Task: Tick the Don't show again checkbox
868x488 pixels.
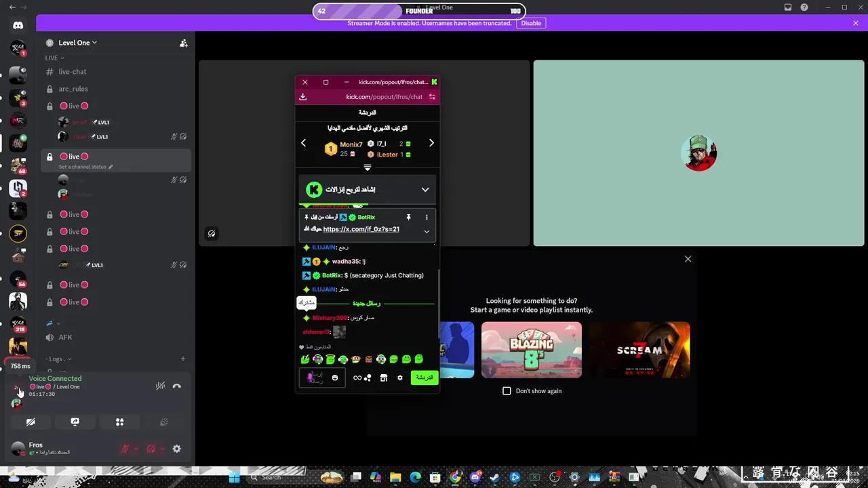Action: [507, 391]
